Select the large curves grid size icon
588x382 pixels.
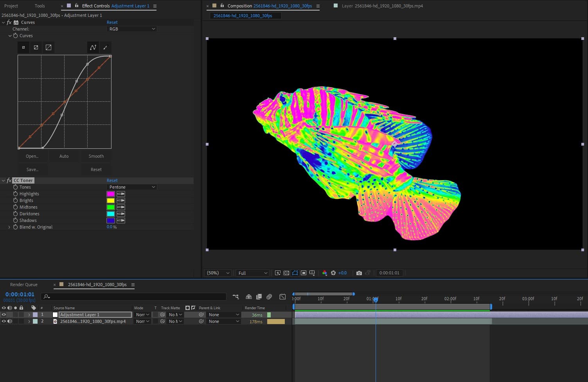(x=49, y=47)
